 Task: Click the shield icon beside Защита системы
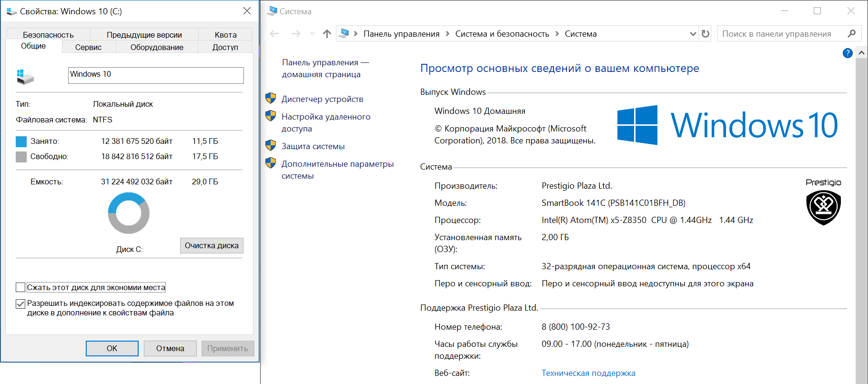[x=271, y=145]
